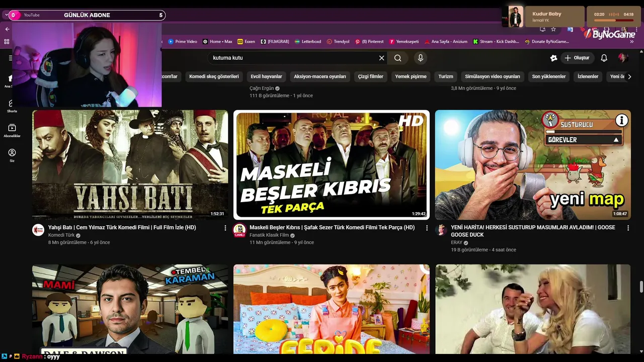Click the Kudur Baby song progress bar
Viewport: 644px width, 362px height.
pos(614,20)
